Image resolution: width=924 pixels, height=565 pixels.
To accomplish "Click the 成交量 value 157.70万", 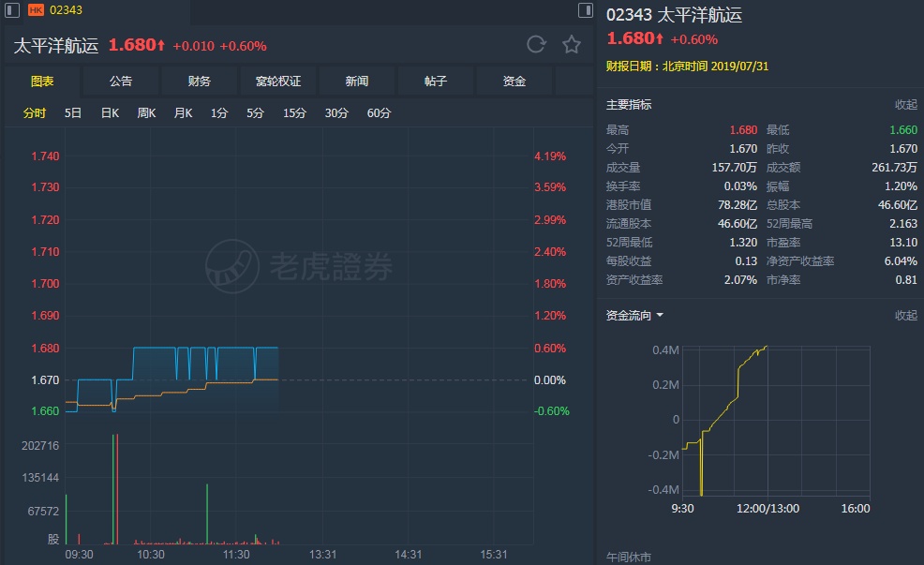I will [x=735, y=168].
